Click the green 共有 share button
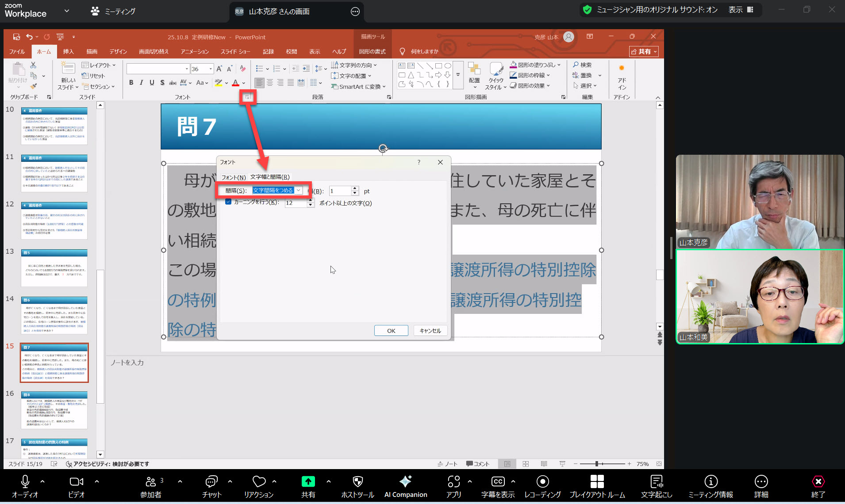This screenshot has height=504, width=845. click(x=308, y=481)
